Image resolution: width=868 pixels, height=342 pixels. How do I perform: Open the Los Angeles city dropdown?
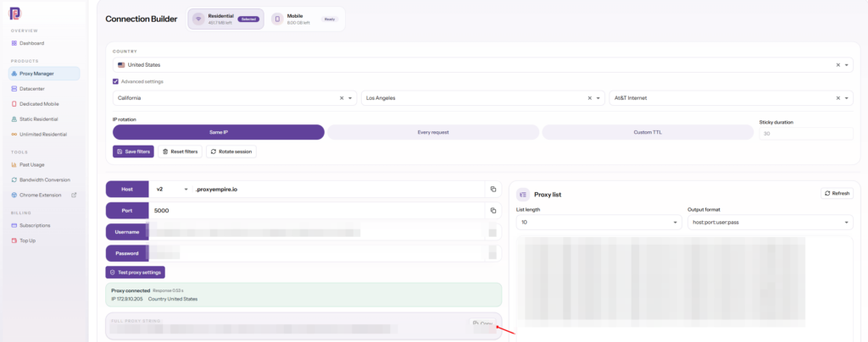[x=482, y=98]
